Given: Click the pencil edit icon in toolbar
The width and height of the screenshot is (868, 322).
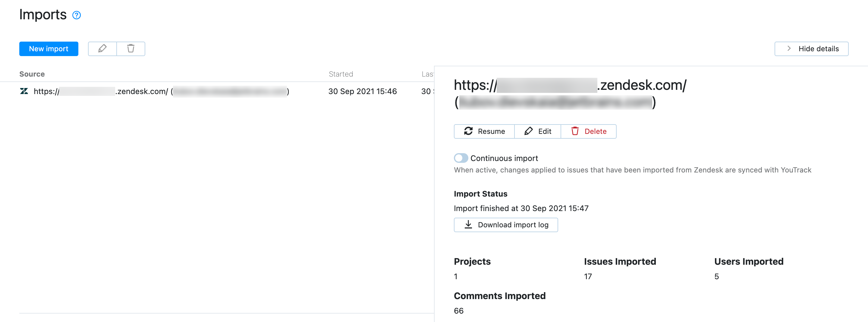Looking at the screenshot, I should click(102, 49).
